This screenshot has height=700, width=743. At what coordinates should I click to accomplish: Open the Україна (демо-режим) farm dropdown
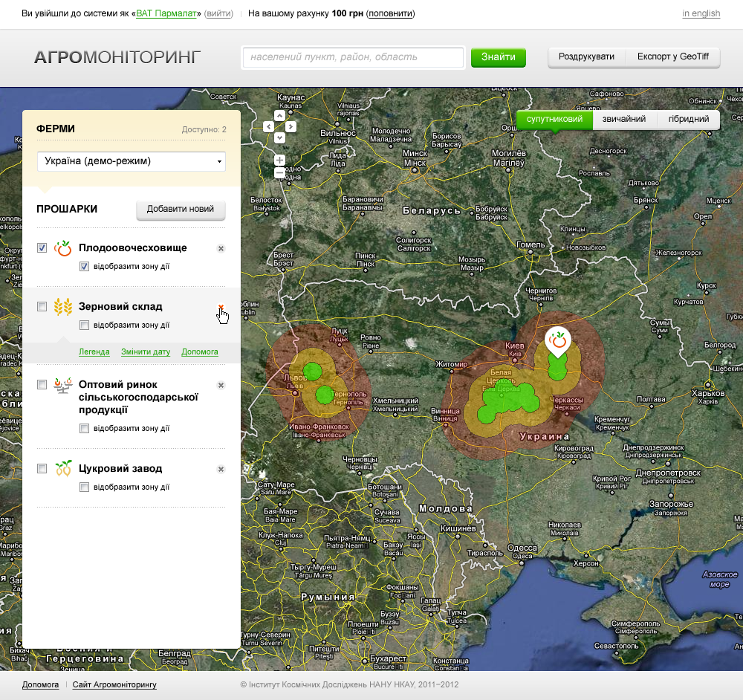(x=132, y=161)
